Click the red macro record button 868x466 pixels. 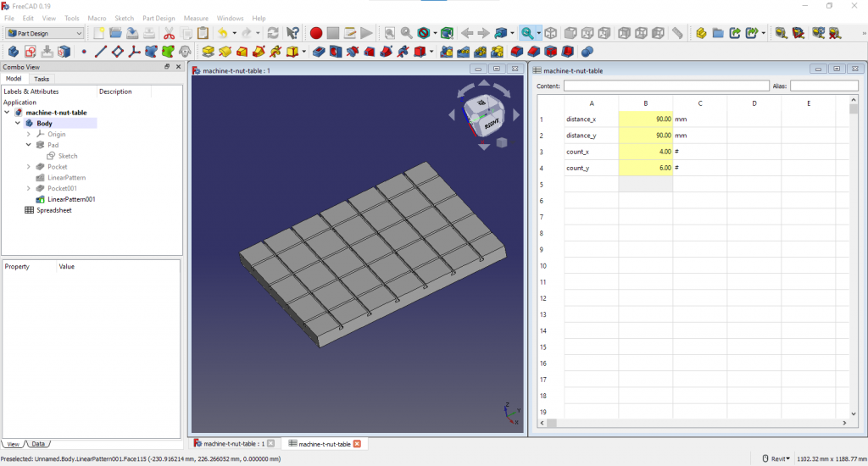[316, 33]
